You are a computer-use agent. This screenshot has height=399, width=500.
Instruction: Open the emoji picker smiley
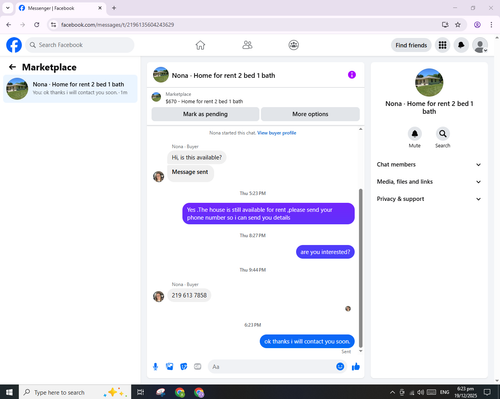340,367
